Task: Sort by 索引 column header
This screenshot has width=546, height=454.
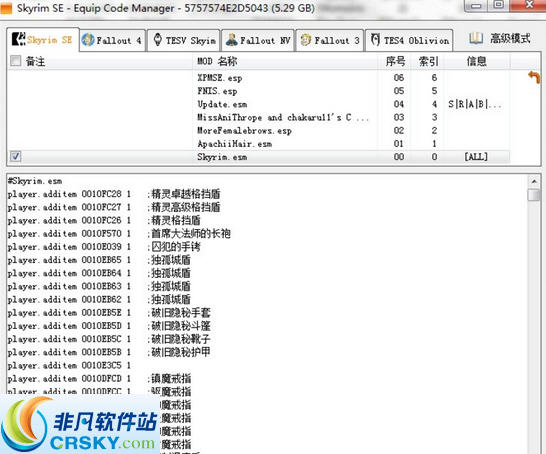Action: [429, 61]
